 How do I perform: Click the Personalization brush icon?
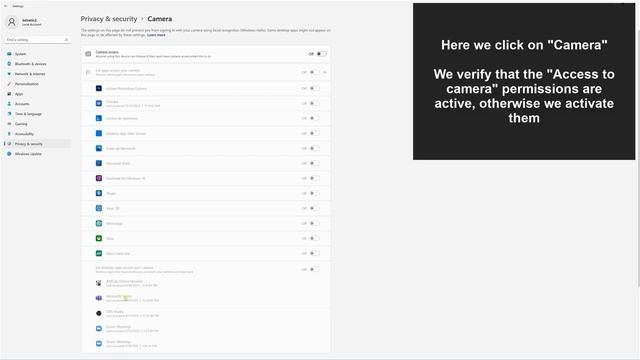[9, 84]
